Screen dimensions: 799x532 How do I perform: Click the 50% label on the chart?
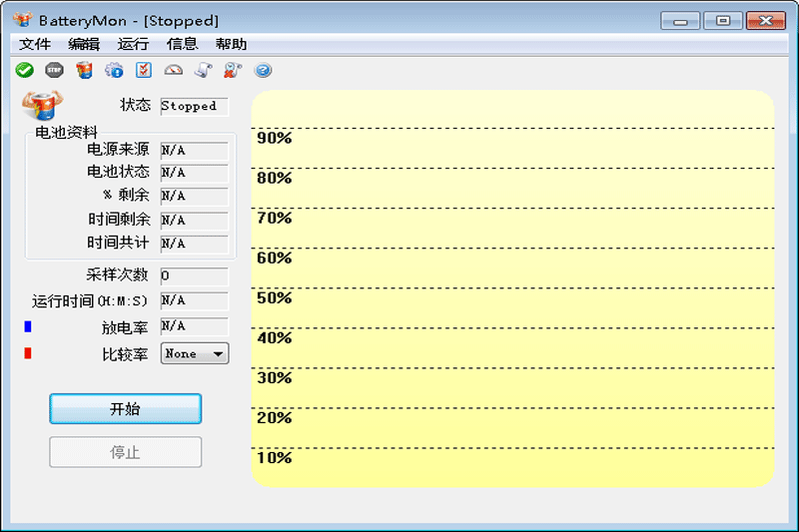point(274,297)
